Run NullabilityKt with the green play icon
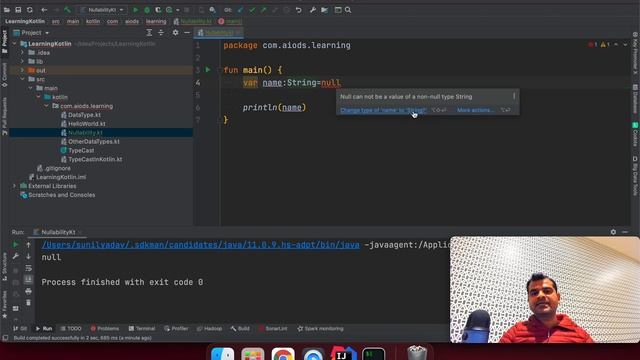 [136, 10]
